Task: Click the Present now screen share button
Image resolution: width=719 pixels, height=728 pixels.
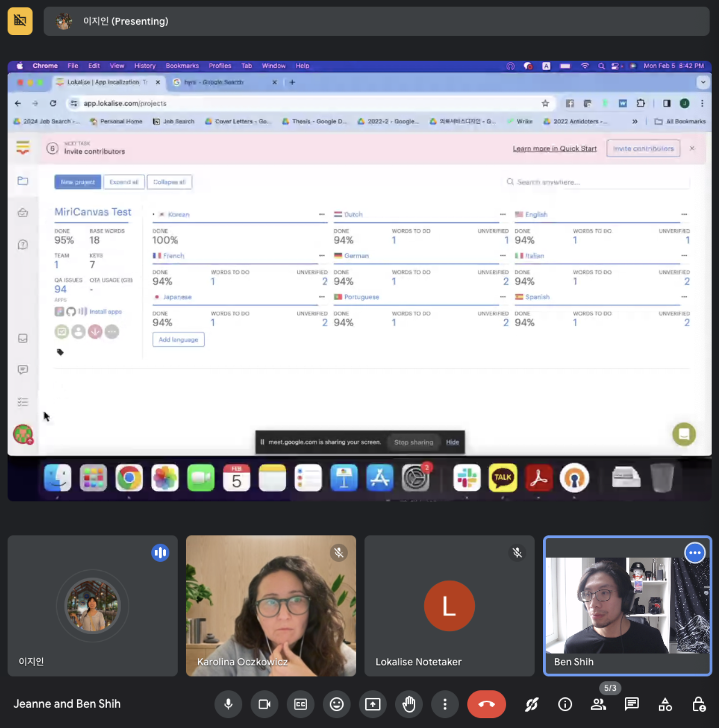Action: coord(372,704)
